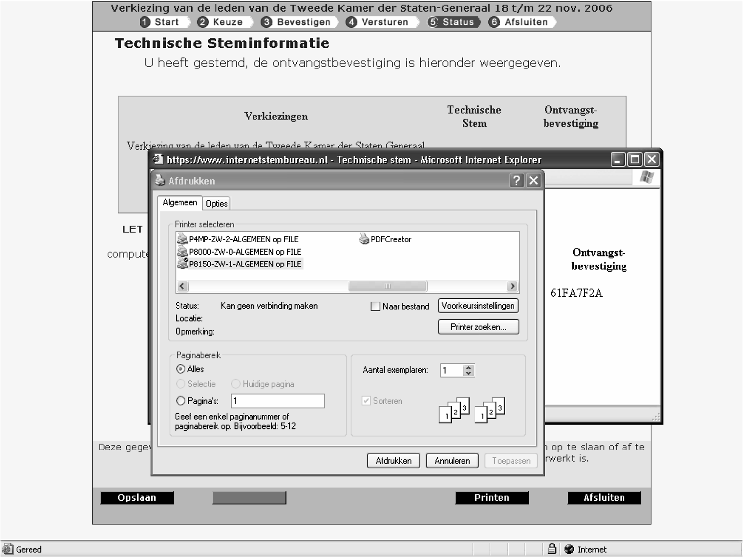Select printer P8000-ZW-0-ALGEMEEN op FILE
Screen dimensions: 743x557
(x=239, y=252)
